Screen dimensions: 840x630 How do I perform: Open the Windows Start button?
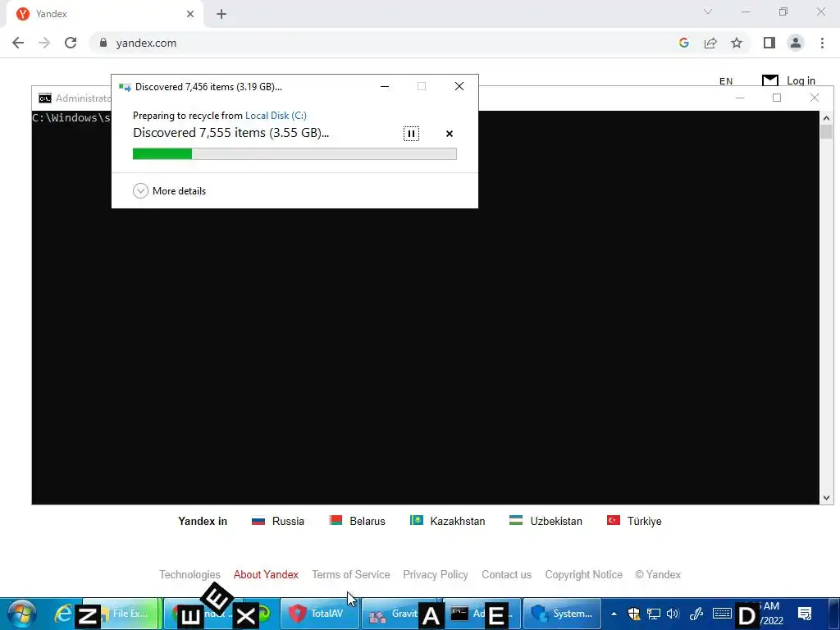tap(22, 614)
